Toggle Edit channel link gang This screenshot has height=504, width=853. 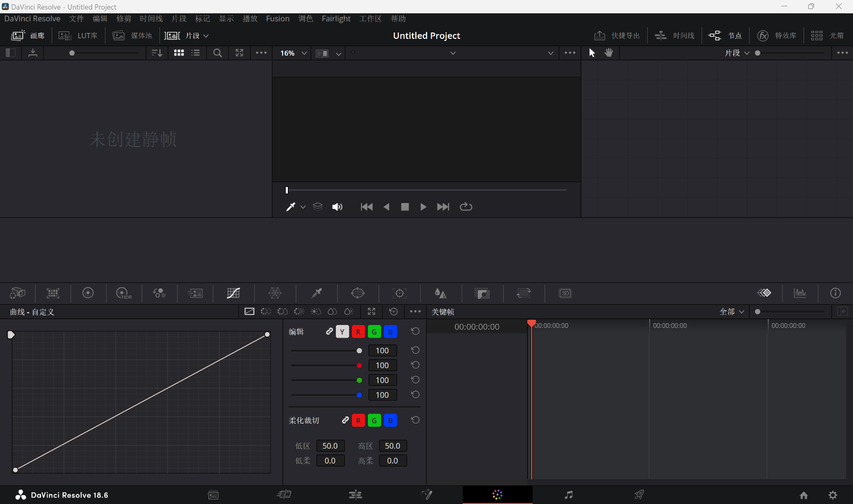click(329, 331)
